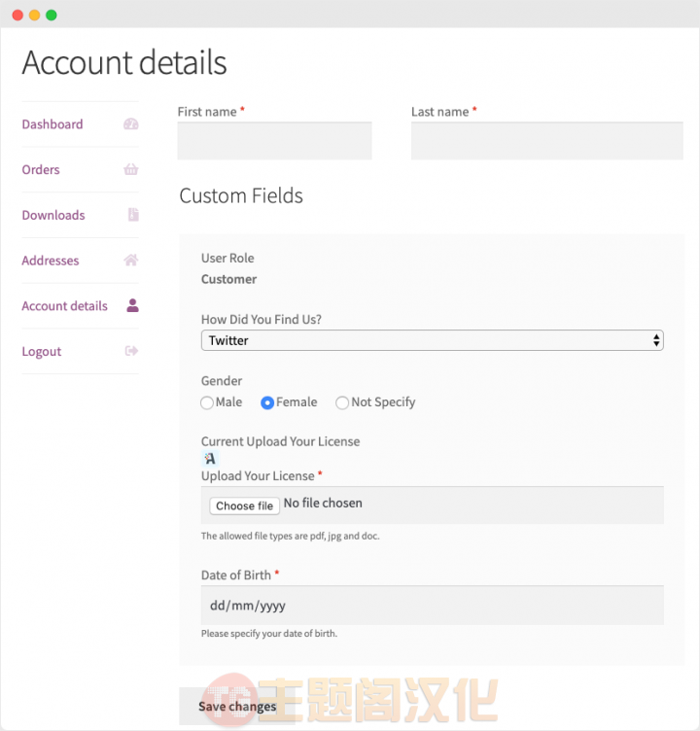Click 'Please specify your date of birth' text
The width and height of the screenshot is (700, 731).
(x=268, y=634)
